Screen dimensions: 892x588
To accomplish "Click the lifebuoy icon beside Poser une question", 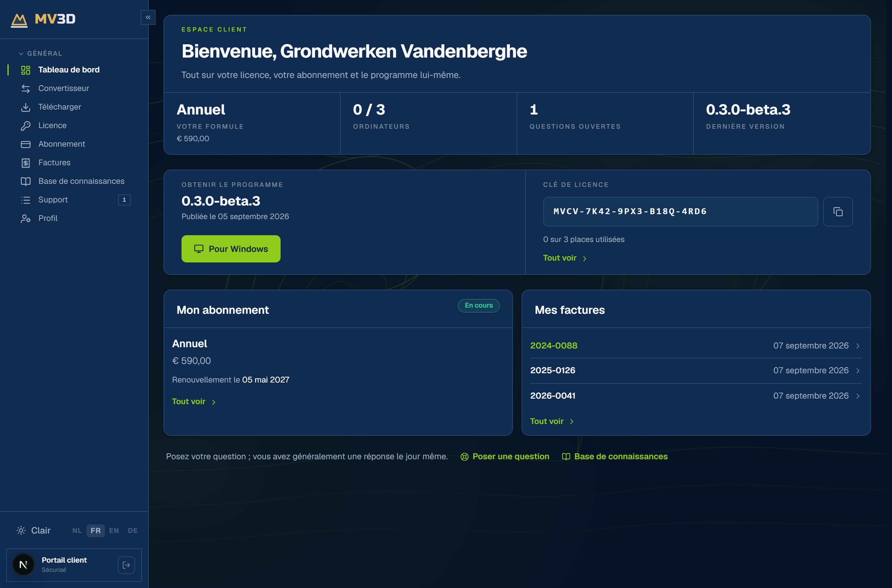I will pyautogui.click(x=464, y=457).
